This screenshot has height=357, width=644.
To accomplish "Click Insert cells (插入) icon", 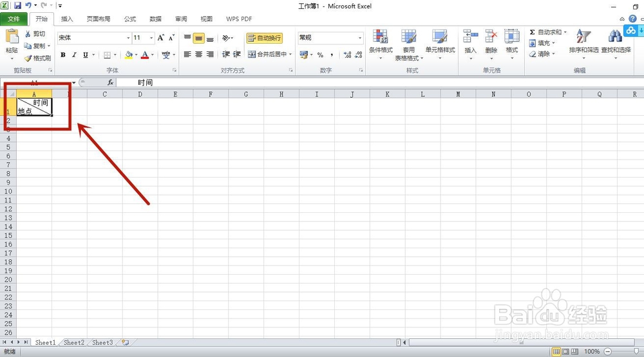I will [470, 37].
